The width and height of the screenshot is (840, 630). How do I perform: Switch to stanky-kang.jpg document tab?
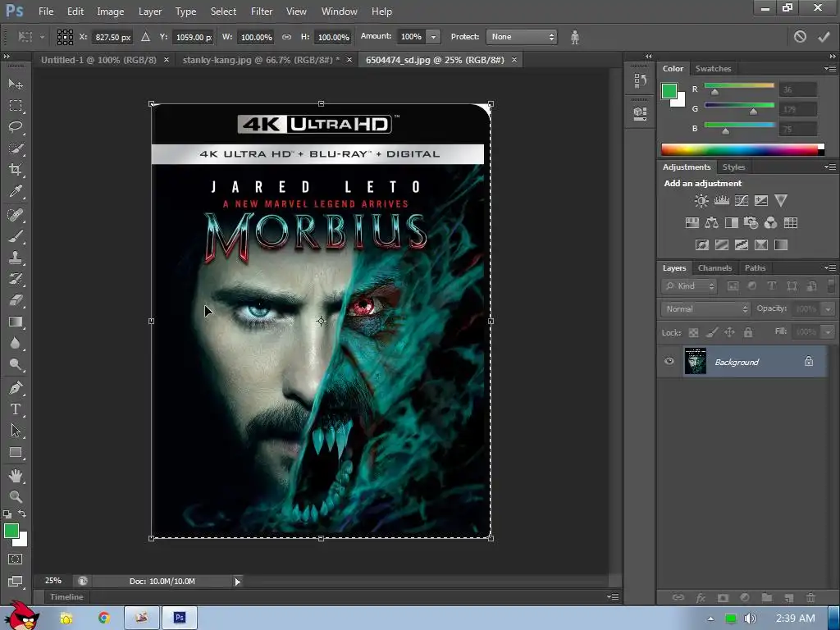click(261, 60)
